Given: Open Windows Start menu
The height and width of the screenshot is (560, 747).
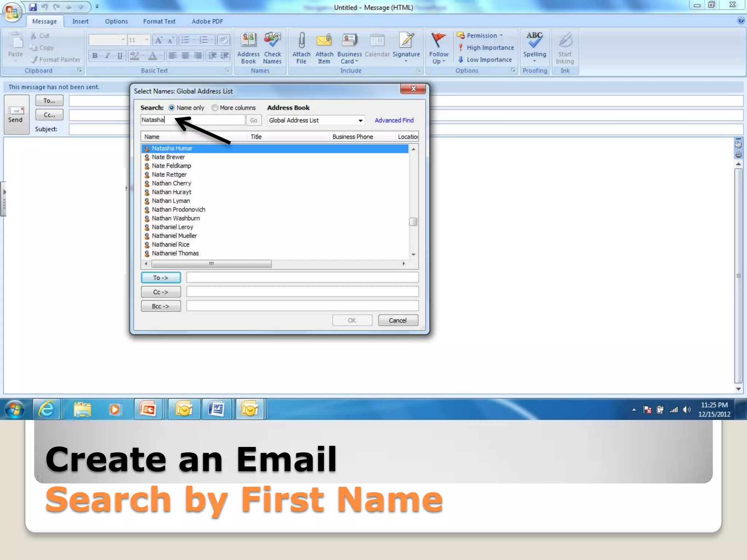Looking at the screenshot, I should (x=15, y=409).
